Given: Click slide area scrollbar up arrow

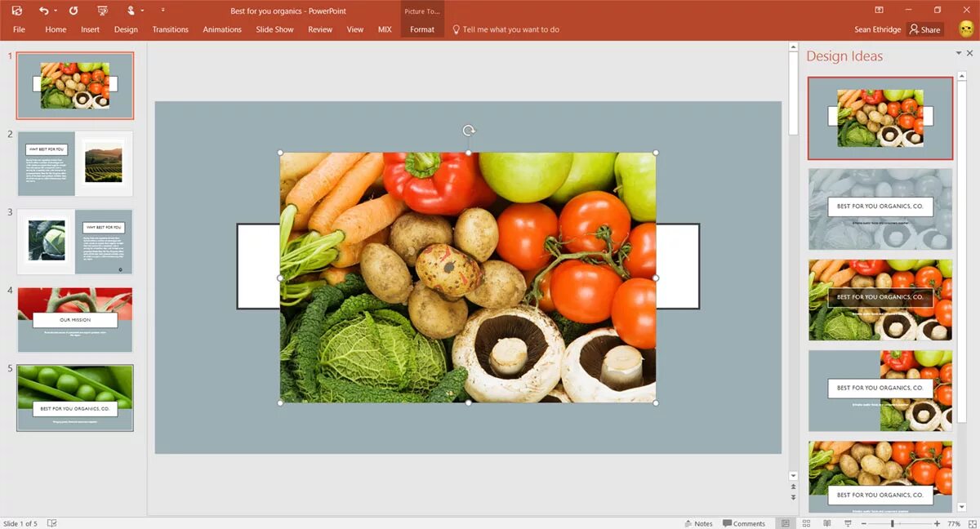Looking at the screenshot, I should coord(793,47).
